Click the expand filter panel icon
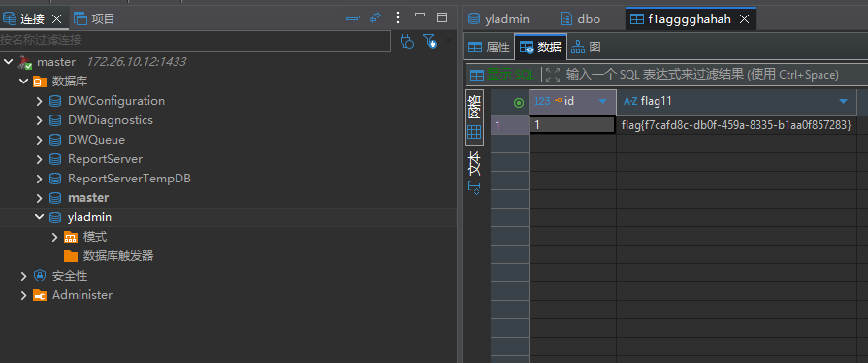Image resolution: width=868 pixels, height=363 pixels. [553, 75]
